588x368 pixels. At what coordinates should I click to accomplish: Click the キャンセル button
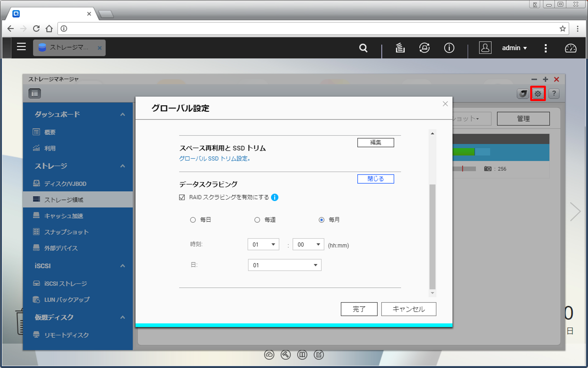(408, 309)
